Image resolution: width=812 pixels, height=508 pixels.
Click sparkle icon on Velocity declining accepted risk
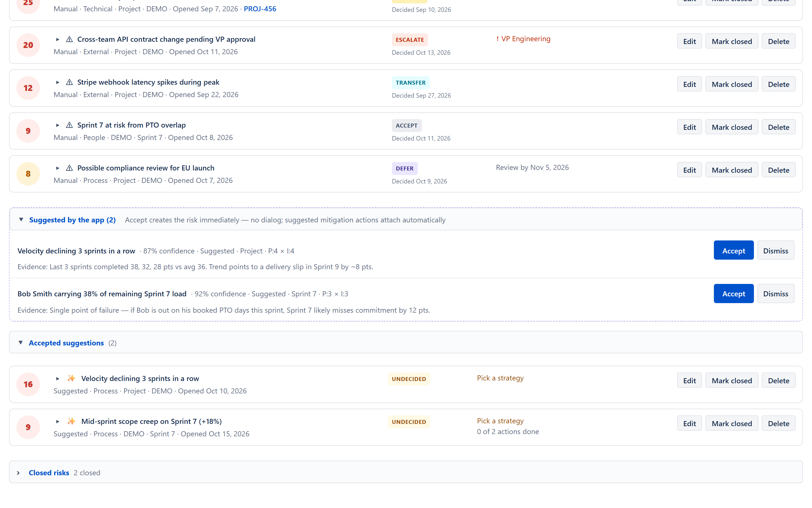click(x=71, y=378)
